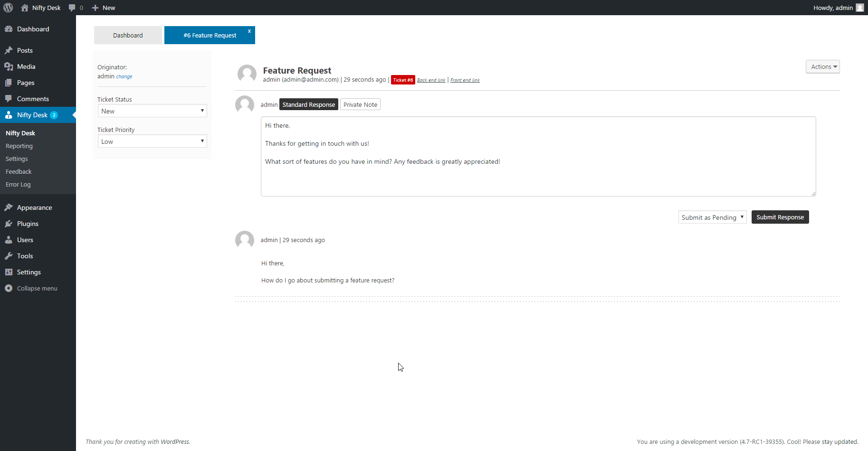868x451 pixels.
Task: Close the #6 Feature Request tab
Action: point(249,31)
